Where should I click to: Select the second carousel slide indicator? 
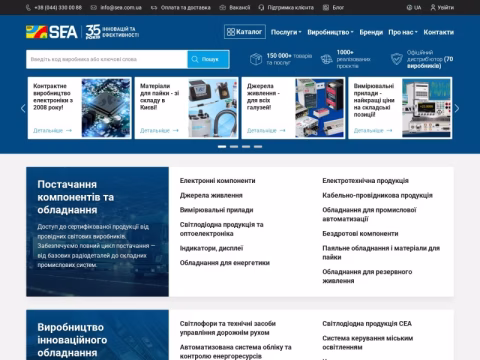coord(234,147)
